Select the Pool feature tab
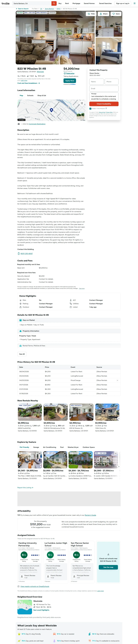138x644 pixels. (x=62, y=447)
